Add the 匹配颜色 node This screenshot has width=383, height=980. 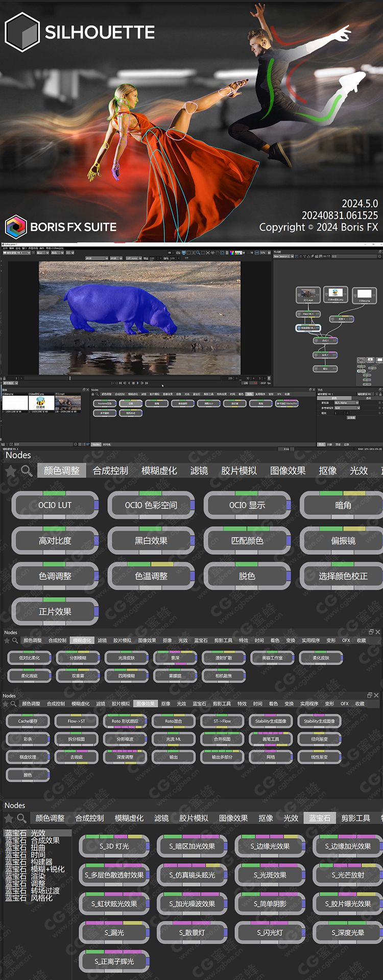(x=247, y=541)
